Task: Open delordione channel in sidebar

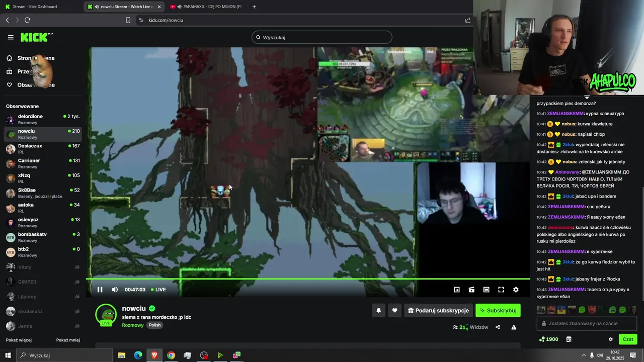Action: point(43,119)
